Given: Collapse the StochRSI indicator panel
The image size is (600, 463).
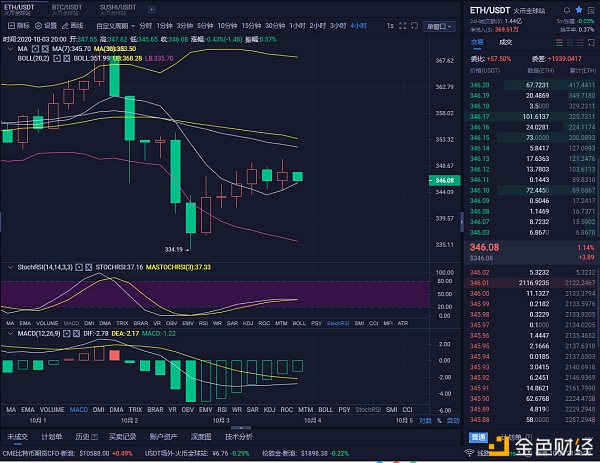Looking at the screenshot, I should (10, 267).
